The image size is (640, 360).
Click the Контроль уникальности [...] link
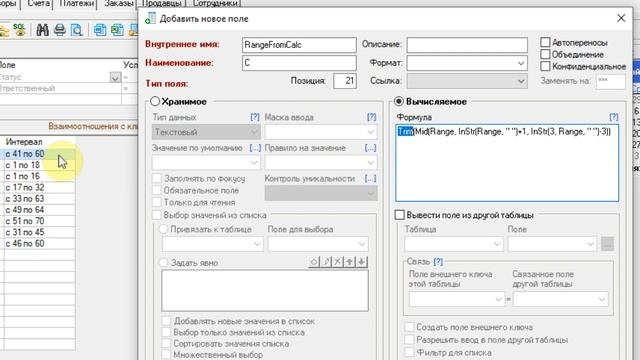click(x=370, y=178)
